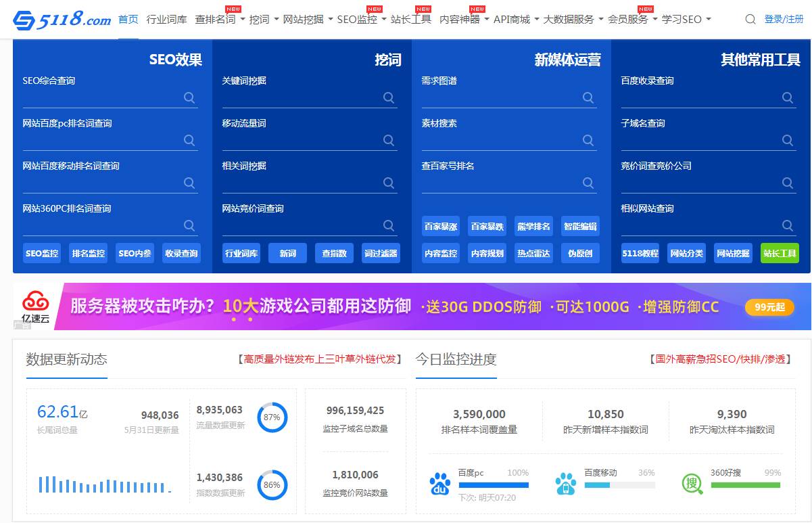Click search icon for 百度收录查询
This screenshot has height=523, width=812.
click(x=788, y=97)
